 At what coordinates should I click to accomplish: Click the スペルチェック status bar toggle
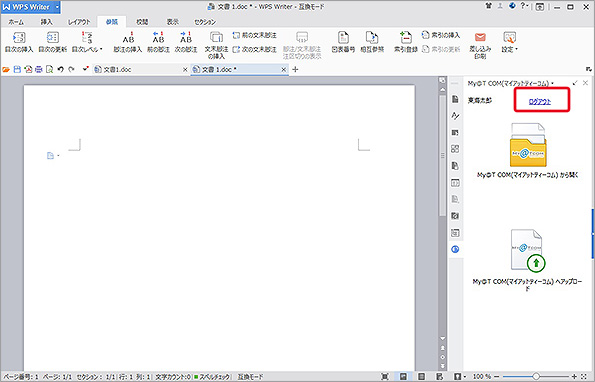coord(212,377)
